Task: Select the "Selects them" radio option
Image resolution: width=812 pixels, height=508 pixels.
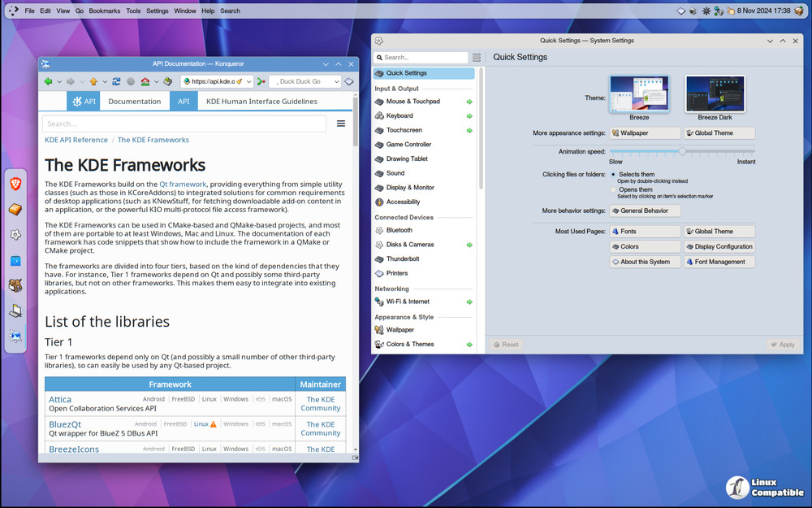Action: pyautogui.click(x=613, y=175)
